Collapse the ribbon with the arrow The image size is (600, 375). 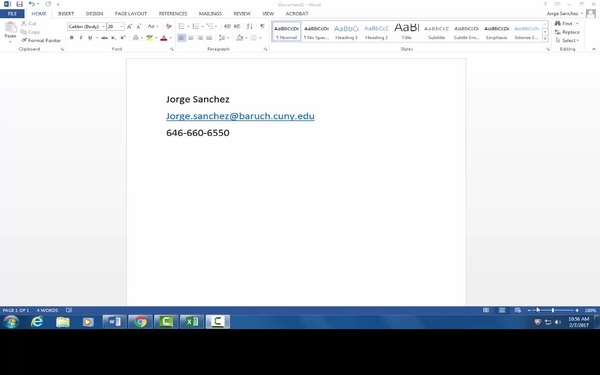[593, 49]
